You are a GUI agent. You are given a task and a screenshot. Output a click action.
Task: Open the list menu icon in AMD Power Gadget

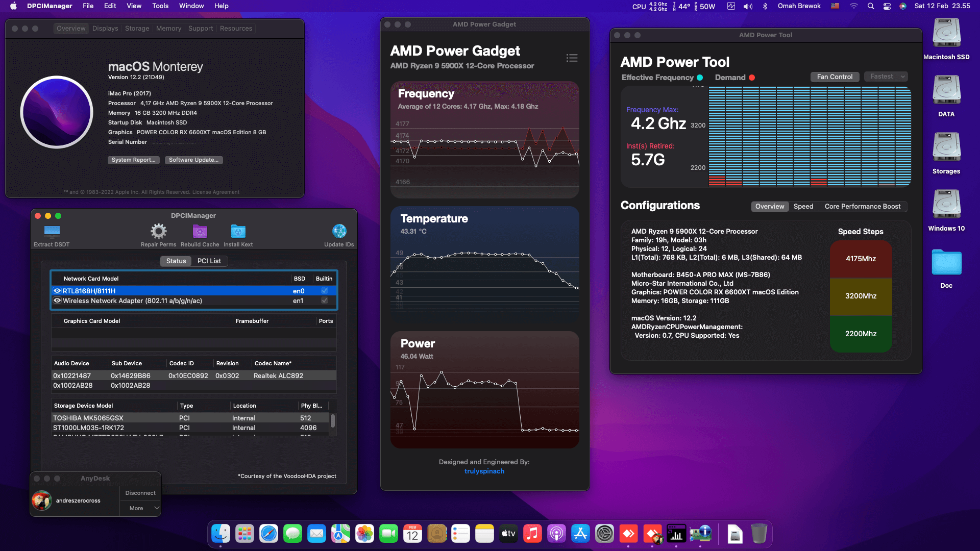[572, 58]
